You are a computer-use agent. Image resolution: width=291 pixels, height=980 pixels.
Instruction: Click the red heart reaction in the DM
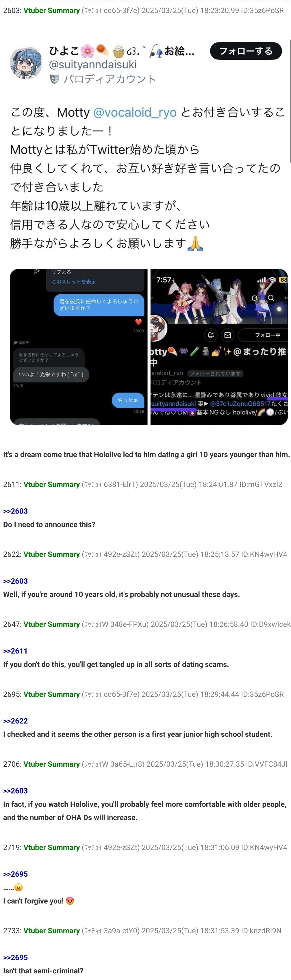coord(138,322)
